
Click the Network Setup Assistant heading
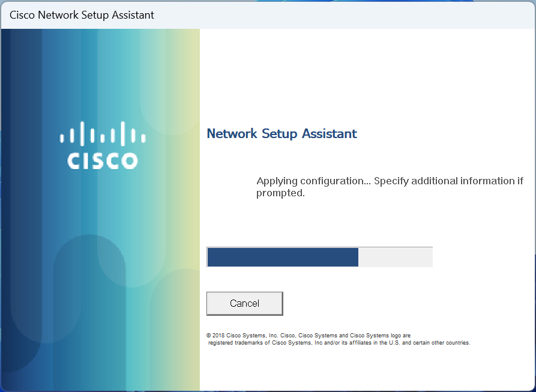282,134
